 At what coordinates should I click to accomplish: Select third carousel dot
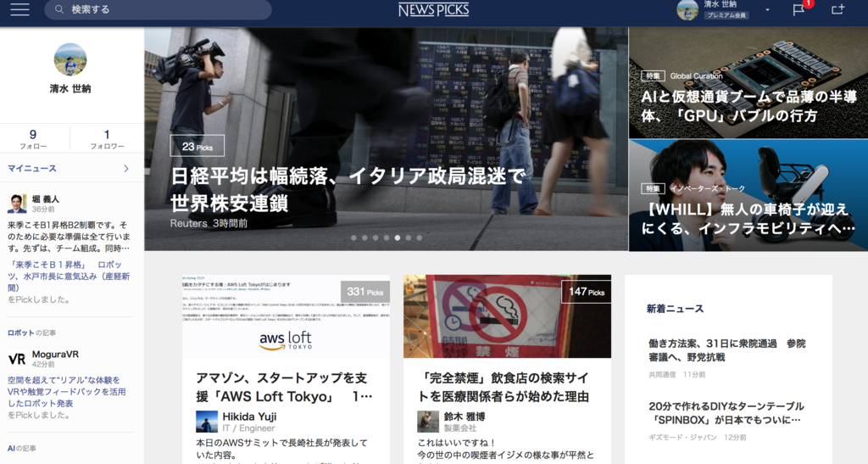(376, 238)
